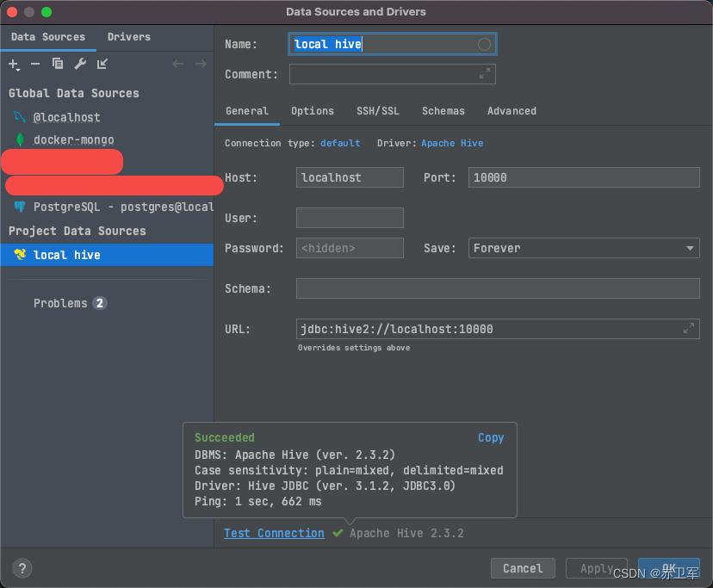This screenshot has width=713, height=588.
Task: Click the Copy link in success popup
Action: [491, 437]
